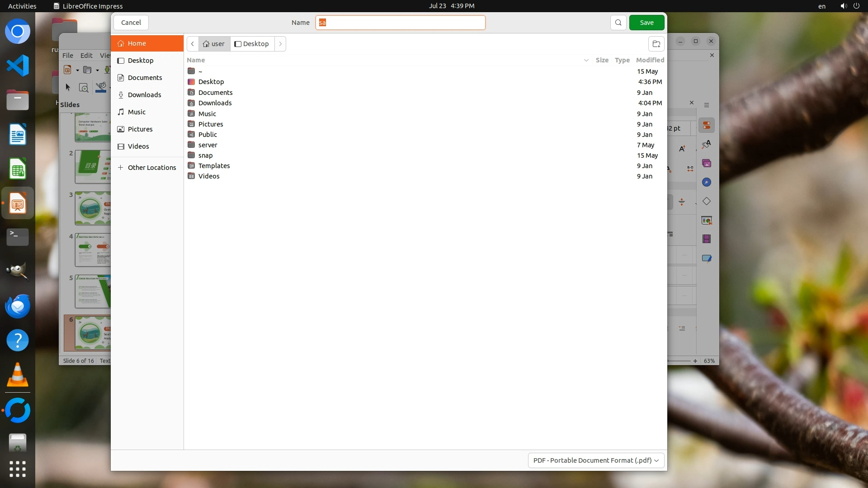Launch Visual Studio Code from dock
This screenshot has width=868, height=488.
[18, 66]
